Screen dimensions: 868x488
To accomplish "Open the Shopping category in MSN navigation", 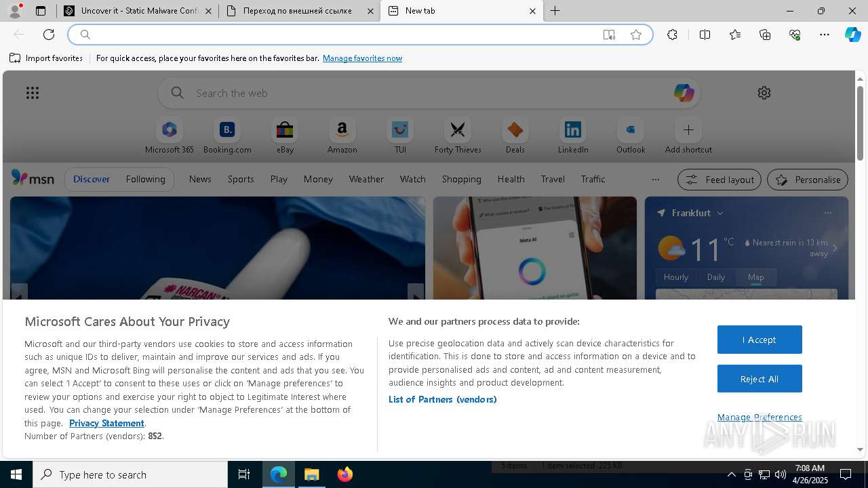I will (x=461, y=179).
